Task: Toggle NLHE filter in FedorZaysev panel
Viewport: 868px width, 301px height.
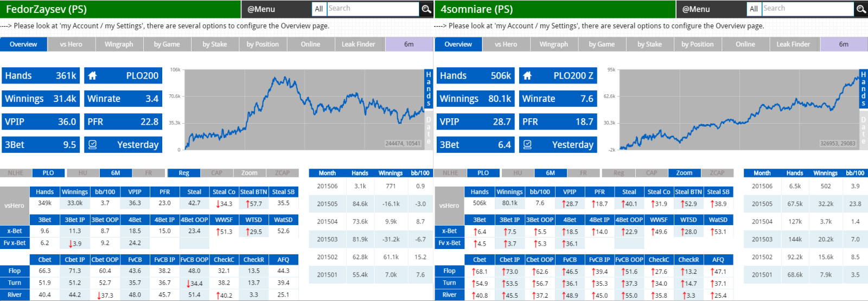Action: (15, 173)
